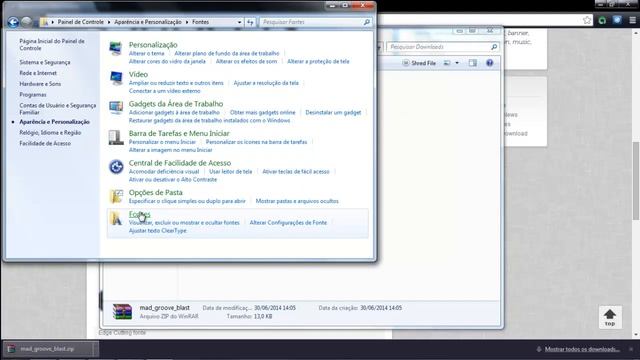The height and width of the screenshot is (360, 640).
Task: Click the search magnifier in Pesquisar Downloads
Action: [x=494, y=47]
